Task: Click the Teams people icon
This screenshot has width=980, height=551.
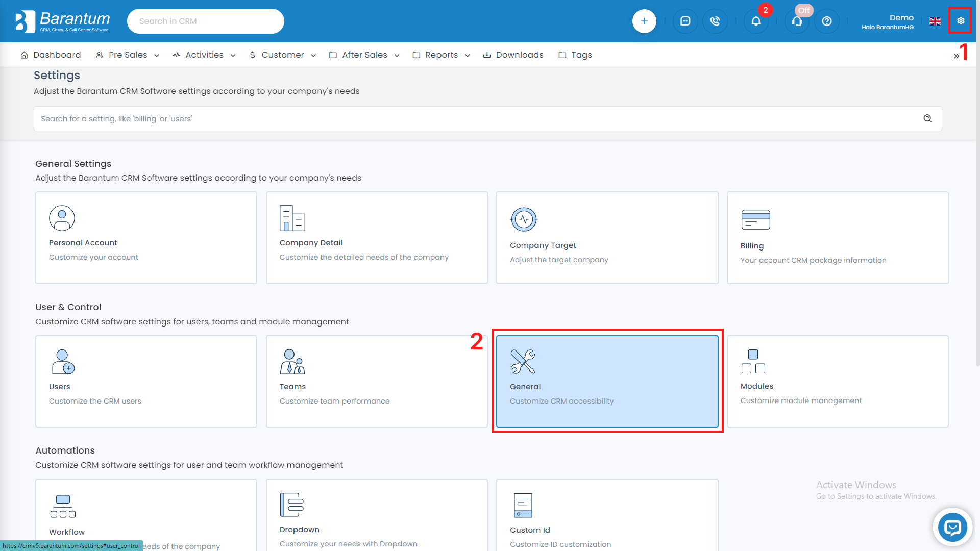Action: click(x=292, y=362)
